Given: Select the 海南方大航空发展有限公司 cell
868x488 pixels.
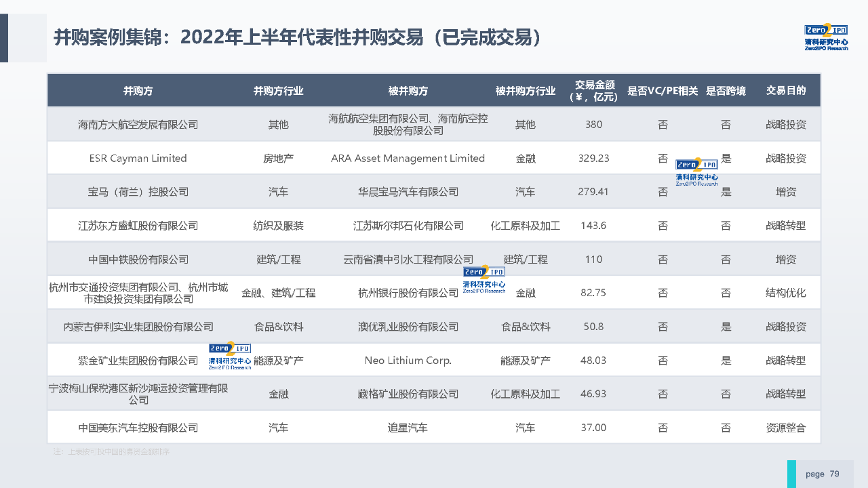Looking at the screenshot, I should tap(138, 125).
